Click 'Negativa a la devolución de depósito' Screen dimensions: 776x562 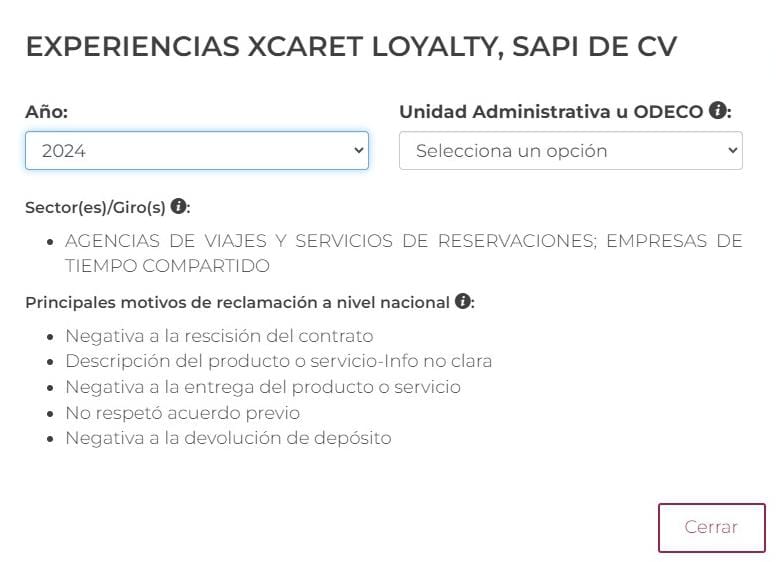(x=228, y=438)
